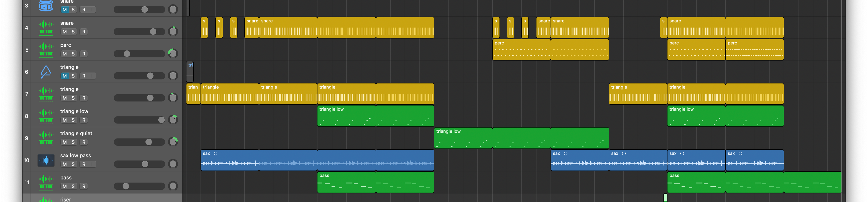Click the instrument icon on track 7 triangle
This screenshot has width=868, height=202.
point(46,94)
